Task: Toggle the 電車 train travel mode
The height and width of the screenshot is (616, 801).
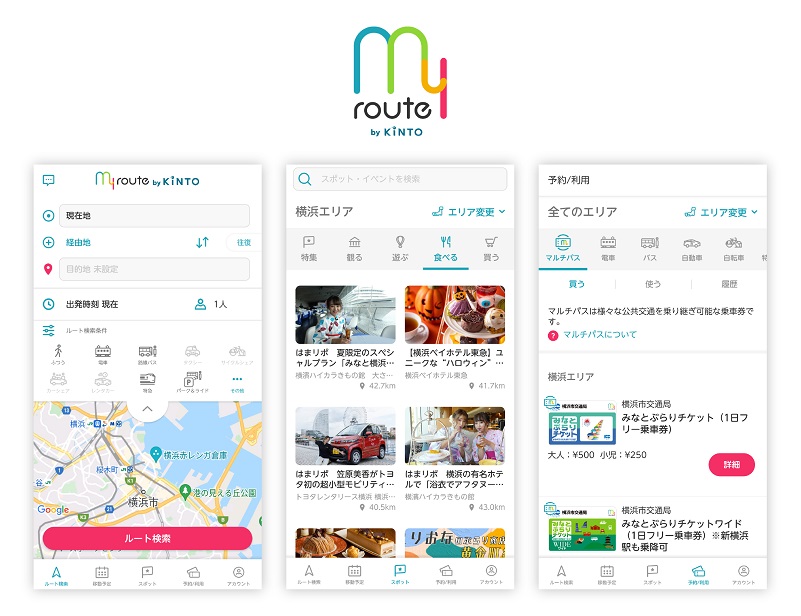Action: (x=103, y=354)
